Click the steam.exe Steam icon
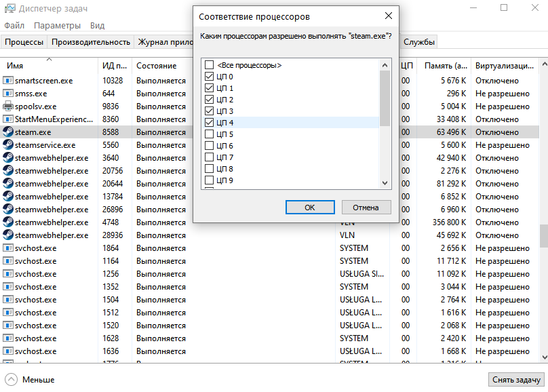The image size is (548, 392). point(8,132)
